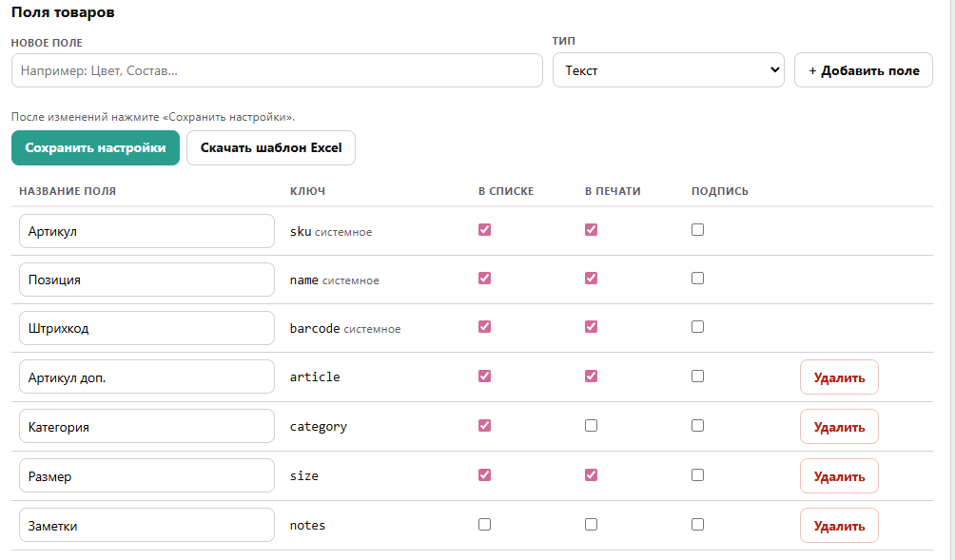Uncheck В списке for the sku row

(x=485, y=229)
